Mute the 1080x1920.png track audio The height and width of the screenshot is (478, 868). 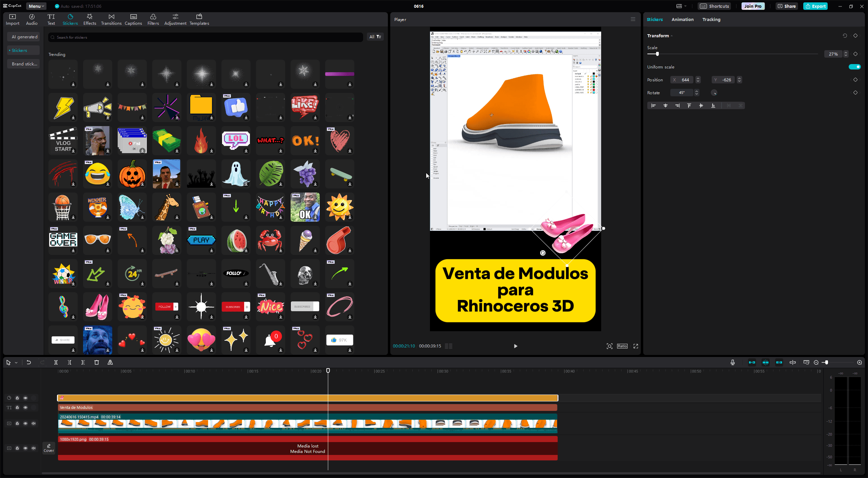click(34, 448)
